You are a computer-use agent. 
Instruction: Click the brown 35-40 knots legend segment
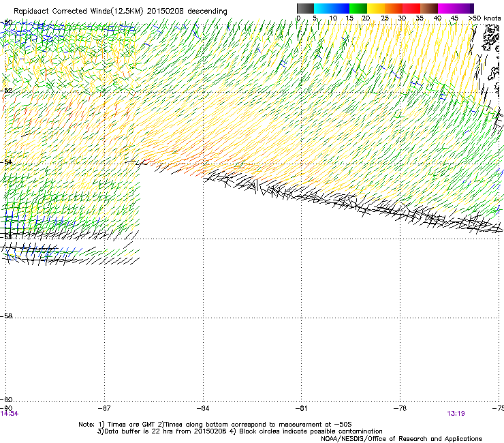429,8
